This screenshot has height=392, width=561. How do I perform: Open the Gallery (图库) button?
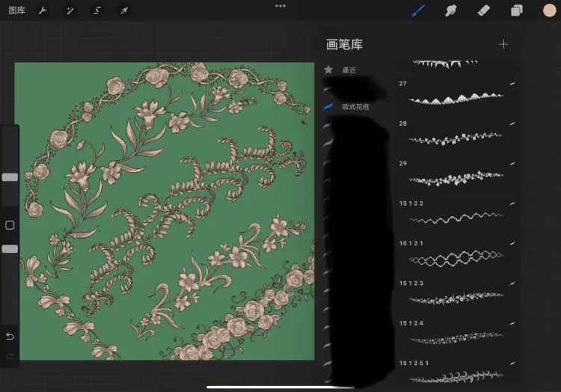click(16, 10)
